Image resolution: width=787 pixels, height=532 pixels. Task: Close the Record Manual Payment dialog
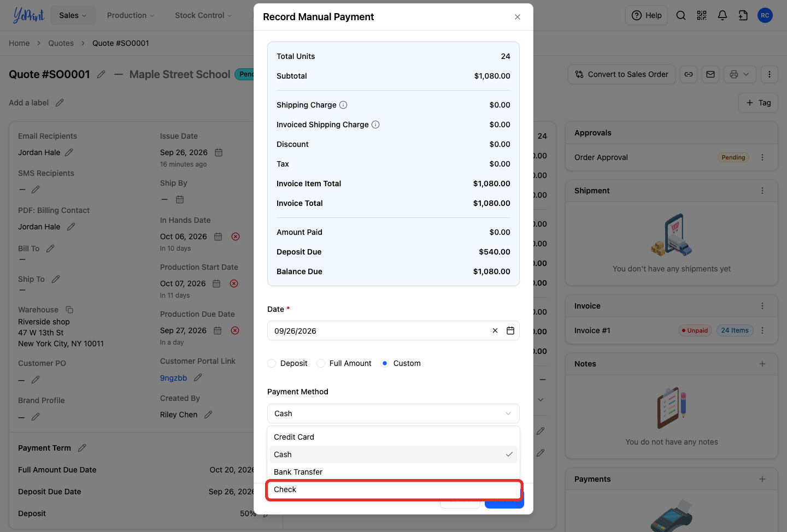(x=518, y=17)
